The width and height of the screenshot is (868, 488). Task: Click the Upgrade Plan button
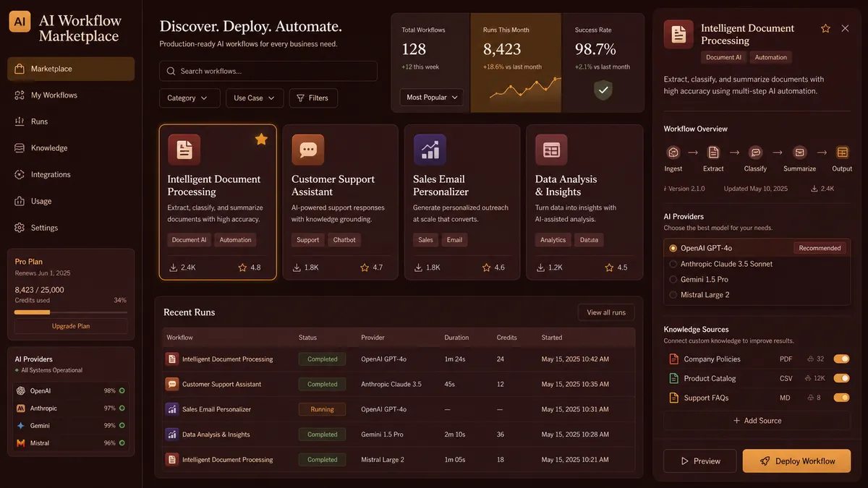[x=71, y=326]
